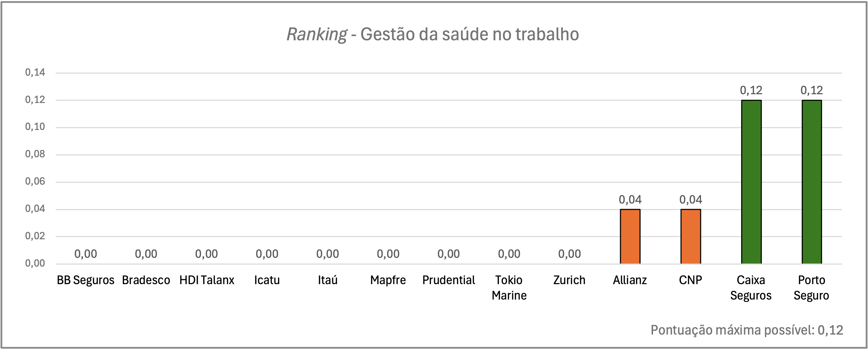The image size is (868, 350).
Task: Click the 0,12 data label above Porto Seguro
Action: [x=812, y=90]
